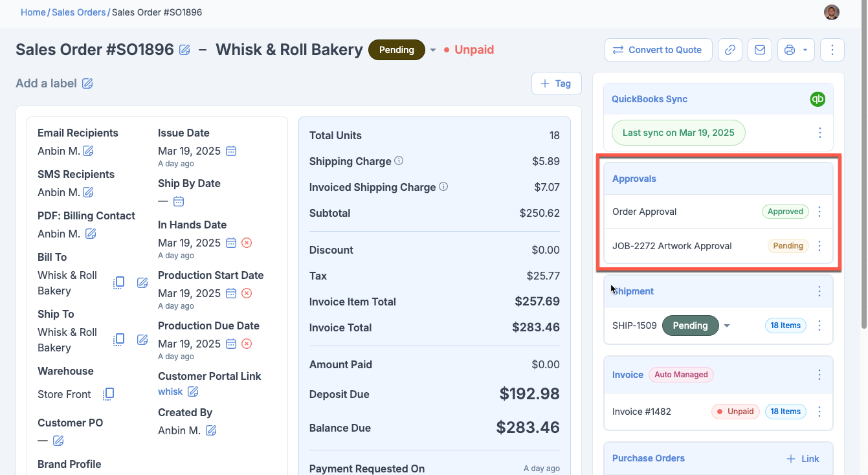This screenshot has height=475, width=868.
Task: Click the user profile avatar
Action: coord(831,12)
